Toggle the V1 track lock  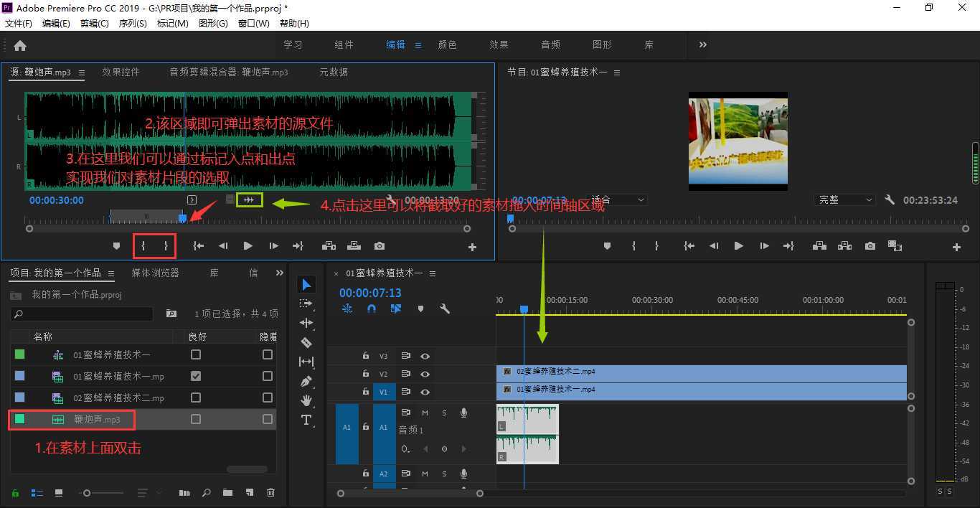coord(365,392)
